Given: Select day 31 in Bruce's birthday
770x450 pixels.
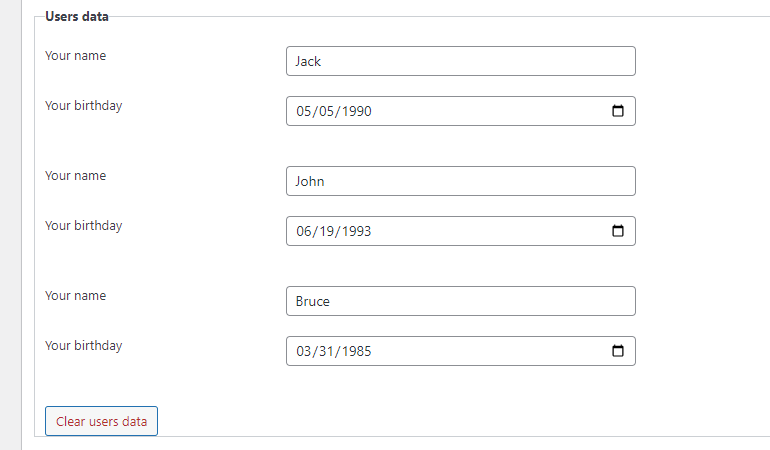Looking at the screenshot, I should pos(327,352).
